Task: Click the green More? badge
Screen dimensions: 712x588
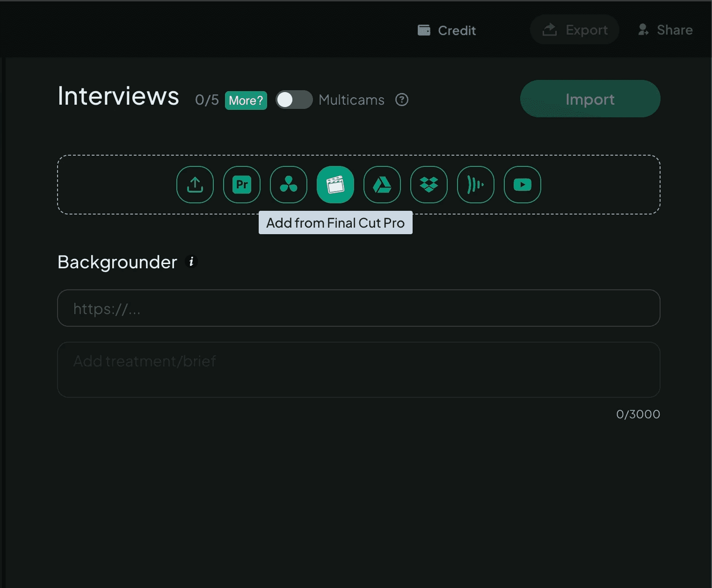Action: pyautogui.click(x=246, y=100)
